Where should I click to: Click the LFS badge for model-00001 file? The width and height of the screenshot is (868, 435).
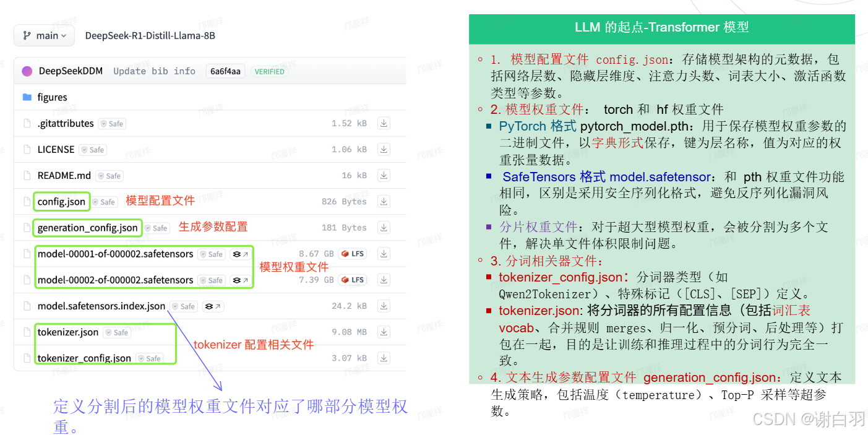[x=353, y=254]
